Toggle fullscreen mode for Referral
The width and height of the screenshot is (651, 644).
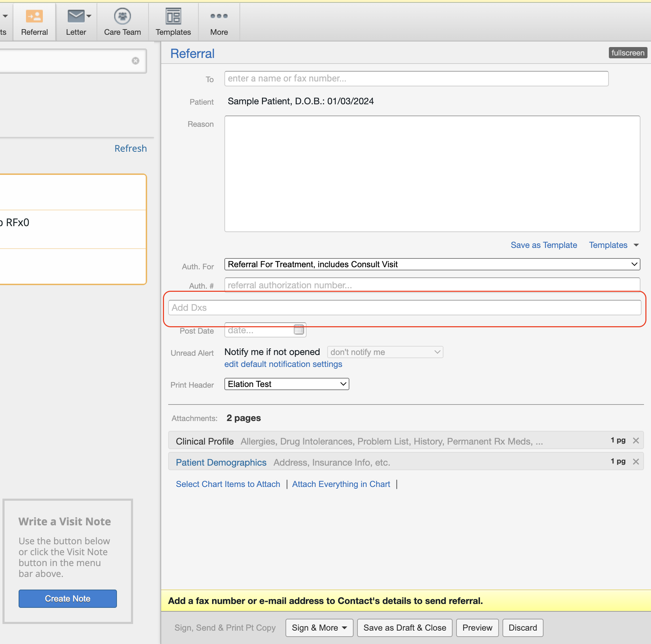(x=628, y=53)
